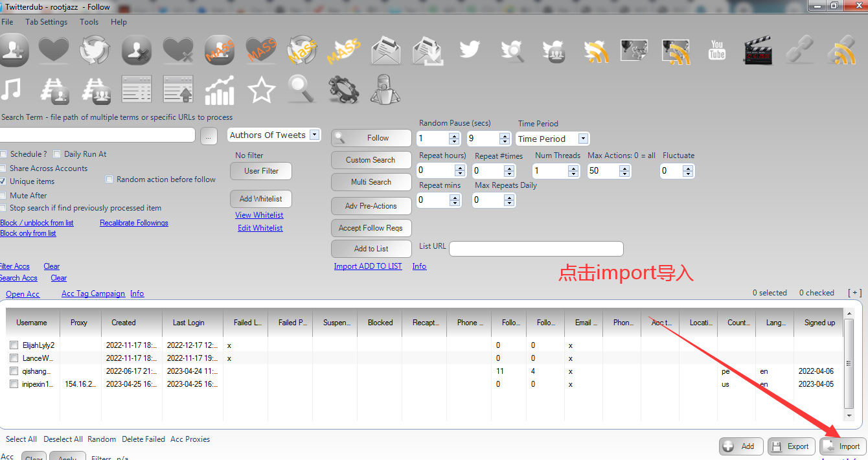Open the music note tool icon
868x460 pixels.
[11, 89]
